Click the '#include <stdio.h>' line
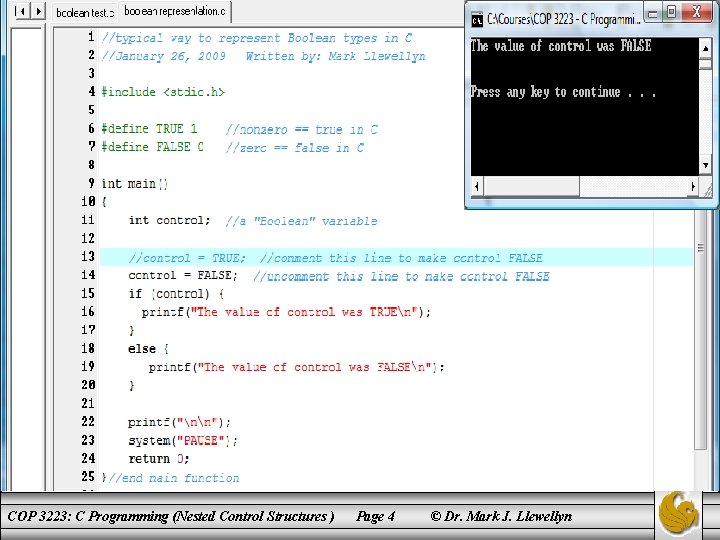This screenshot has height=540, width=720. click(163, 92)
